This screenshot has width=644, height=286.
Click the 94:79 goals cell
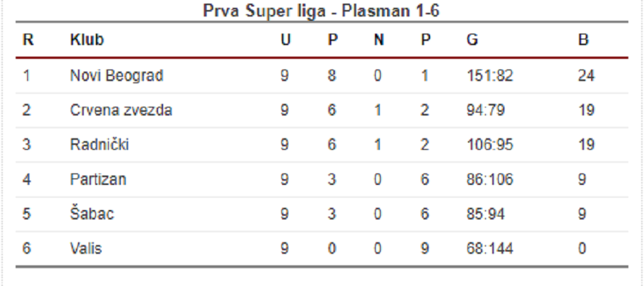tap(485, 110)
